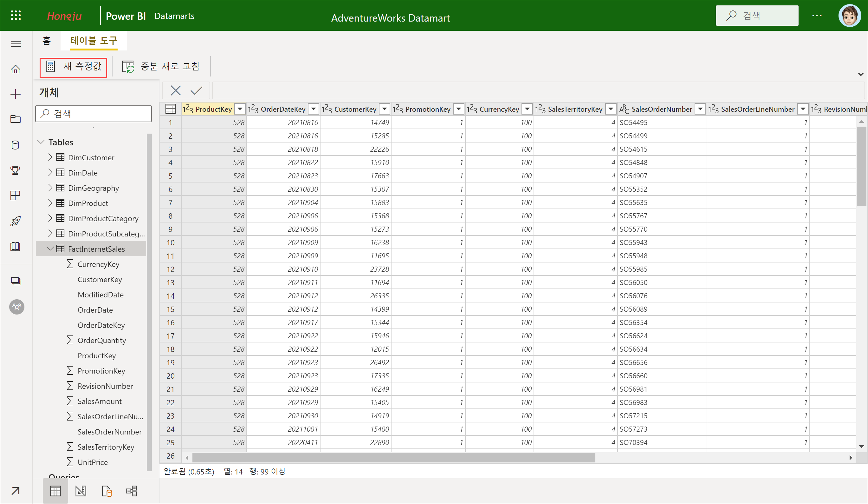Viewport: 868px width, 504px height.
Task: Click the Deployment pipelines rocket icon
Action: click(x=16, y=221)
